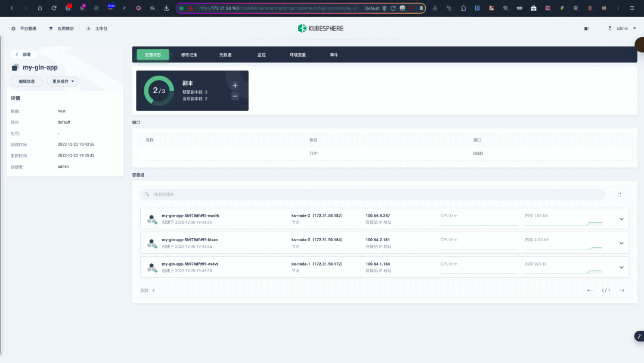
Task: Open 工作台 workbench
Action: point(97,29)
